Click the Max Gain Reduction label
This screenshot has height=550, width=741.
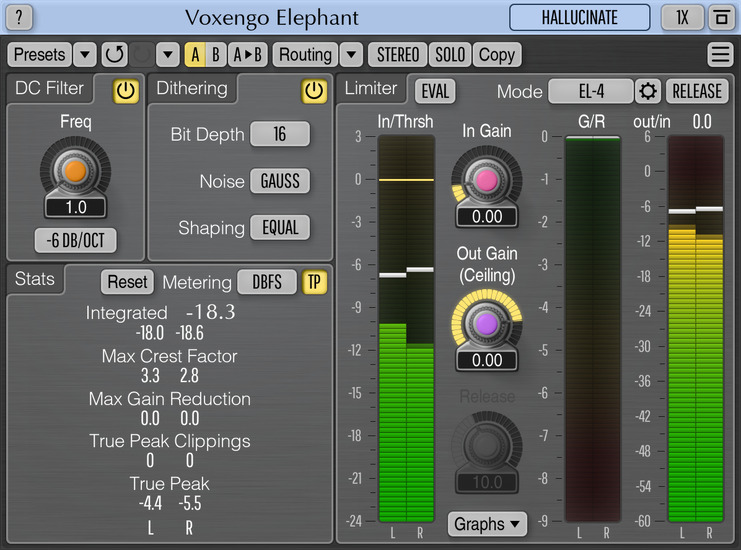170,399
